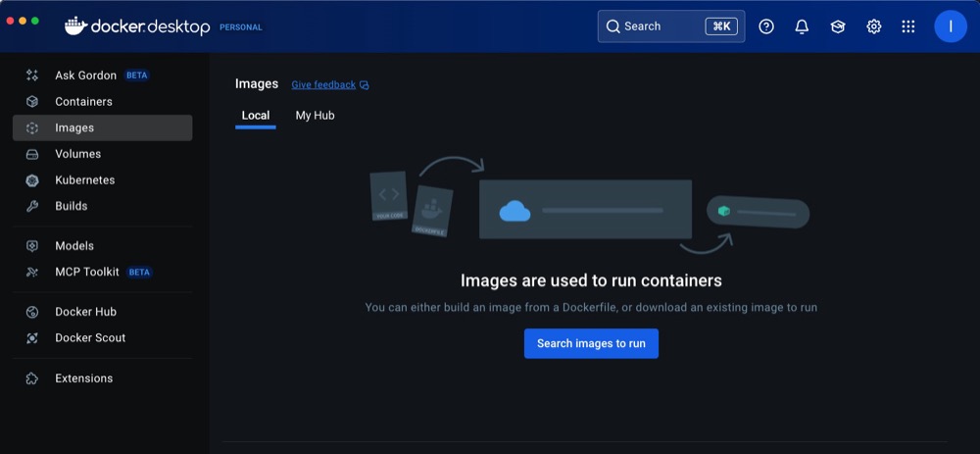Click 'Images are used to run containers' heading
The width and height of the screenshot is (980, 454).
click(591, 280)
